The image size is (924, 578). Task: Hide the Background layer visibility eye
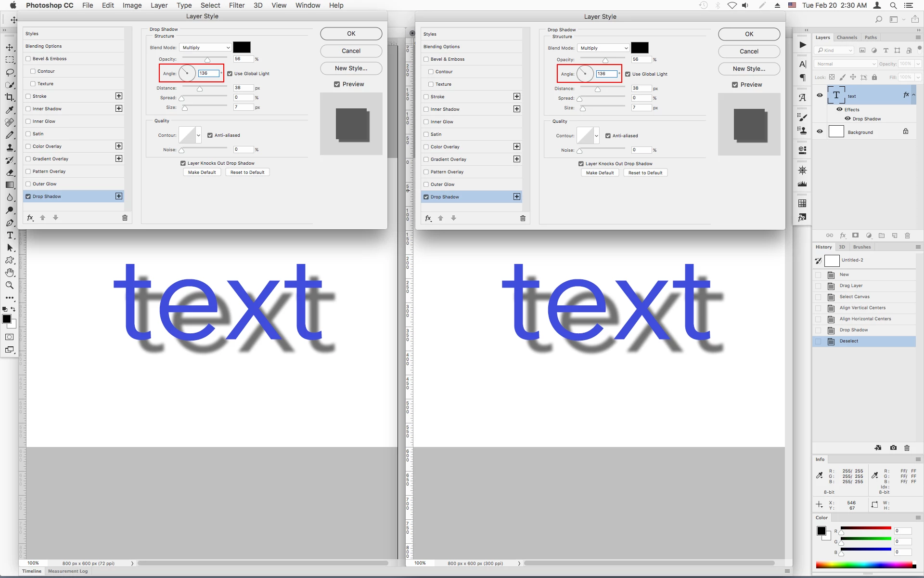point(820,131)
